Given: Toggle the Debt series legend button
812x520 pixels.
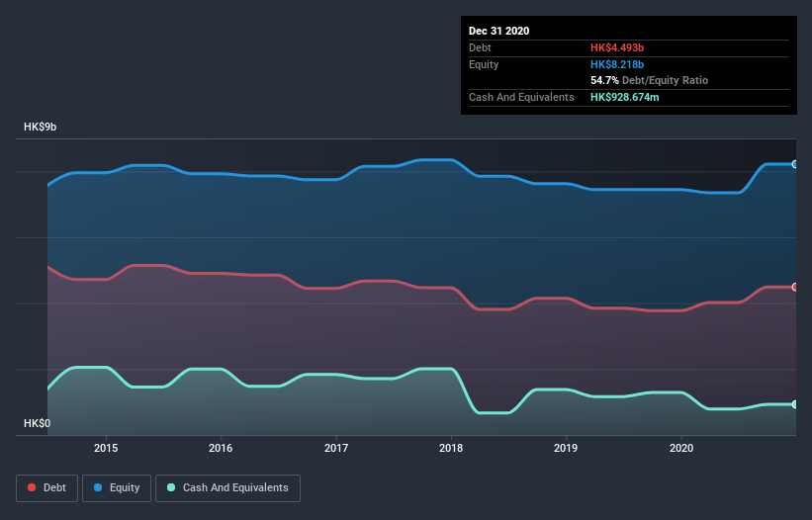Looking at the screenshot, I should coord(47,488).
